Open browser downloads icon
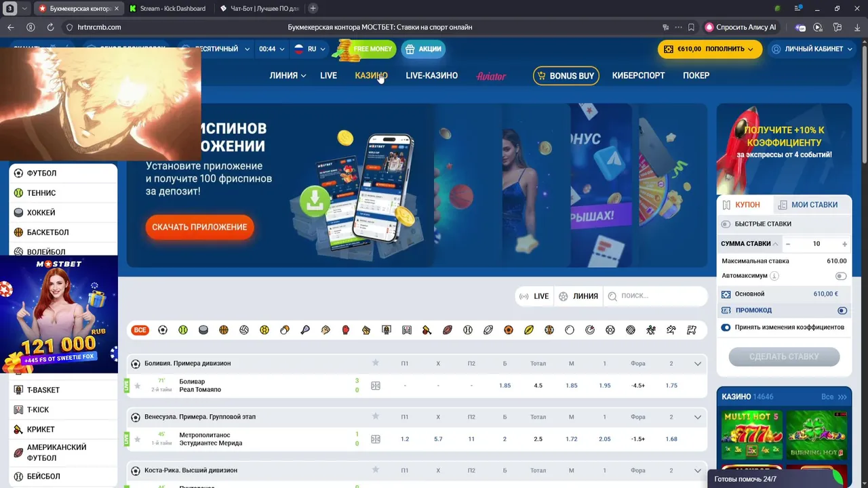The width and height of the screenshot is (868, 488). point(856,27)
